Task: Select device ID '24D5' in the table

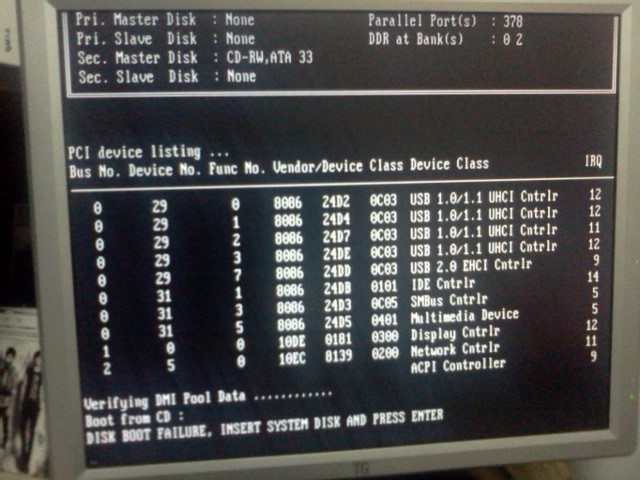Action: click(x=338, y=322)
